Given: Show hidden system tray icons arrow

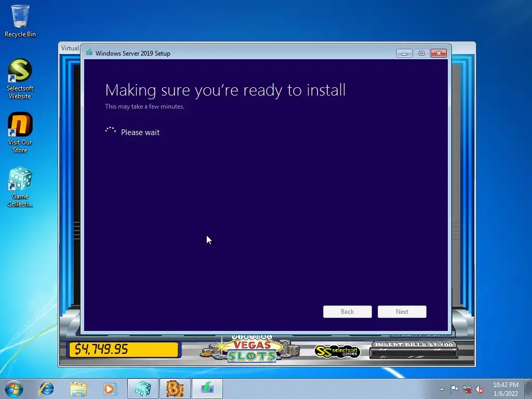Looking at the screenshot, I should (442, 389).
